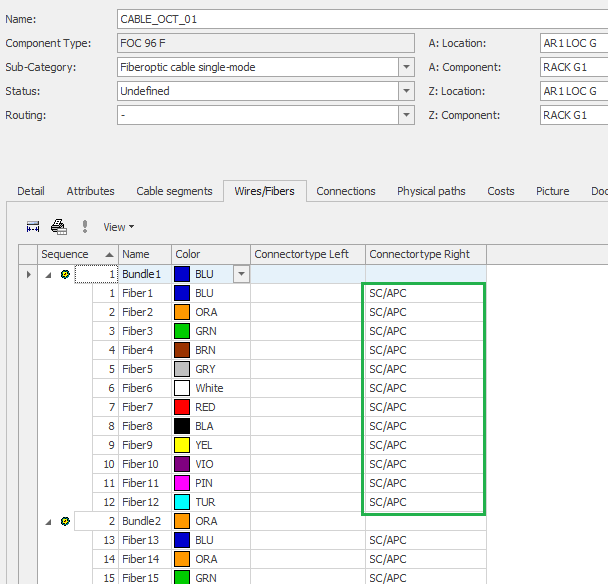608x584 pixels.
Task: Click SC/APC connector cell for Fiber13
Action: click(426, 540)
